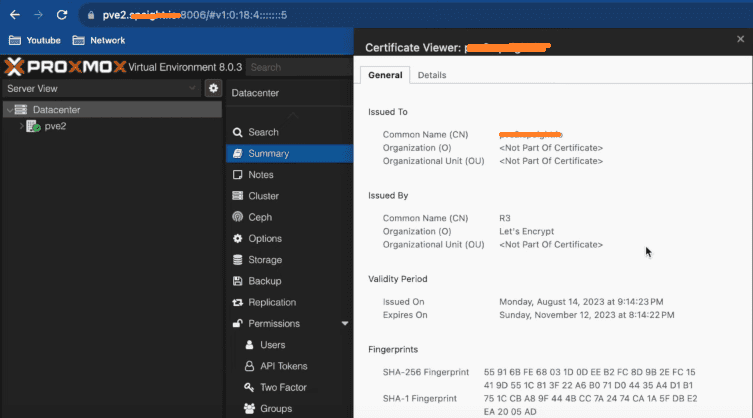Viewport: 753px width, 418px height.
Task: Close the Certificate Viewer panel
Action: pyautogui.click(x=741, y=39)
